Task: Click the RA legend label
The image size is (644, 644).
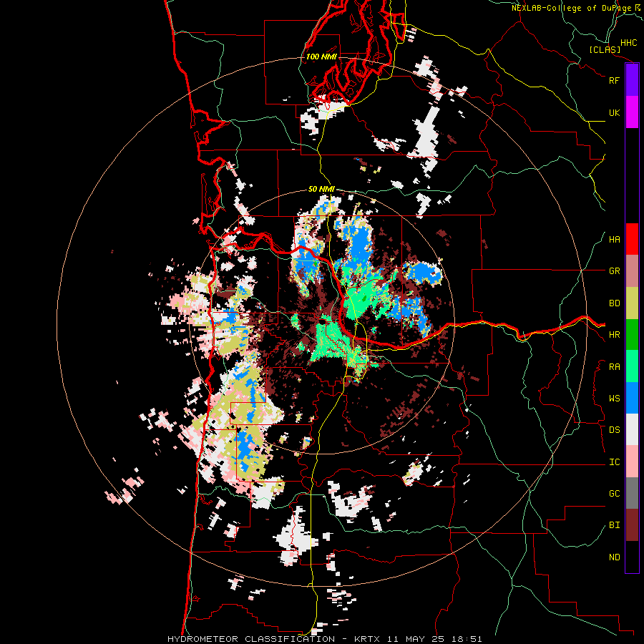Action: (x=614, y=367)
